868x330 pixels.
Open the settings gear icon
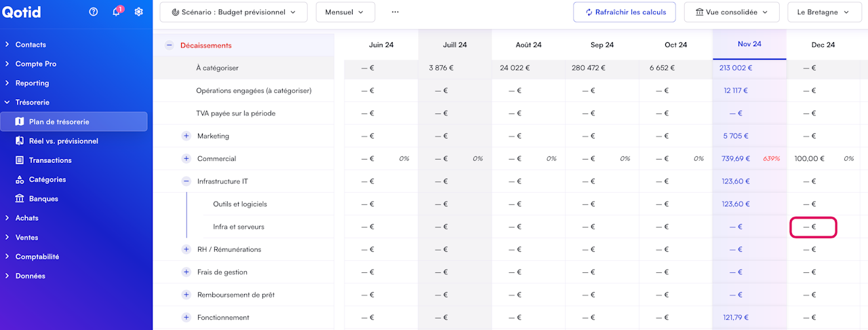[x=139, y=12]
